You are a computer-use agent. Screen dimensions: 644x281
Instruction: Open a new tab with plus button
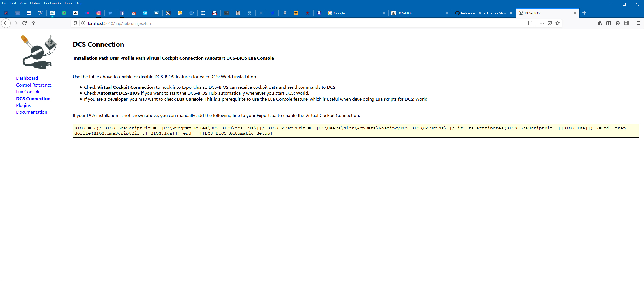tap(584, 13)
